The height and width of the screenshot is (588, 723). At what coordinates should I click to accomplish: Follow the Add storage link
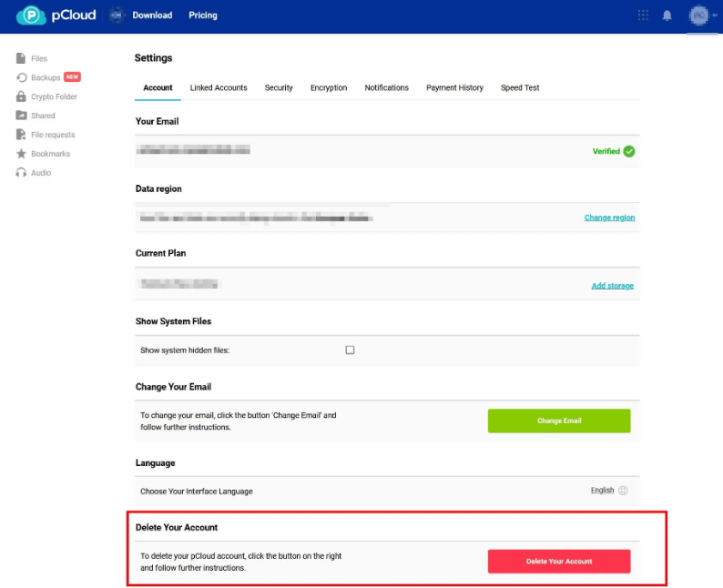point(612,286)
